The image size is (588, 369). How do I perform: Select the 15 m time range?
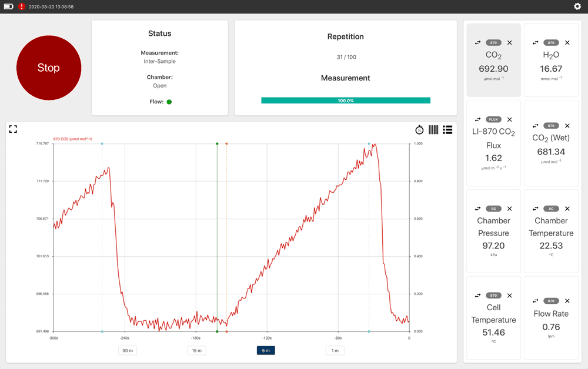196,350
